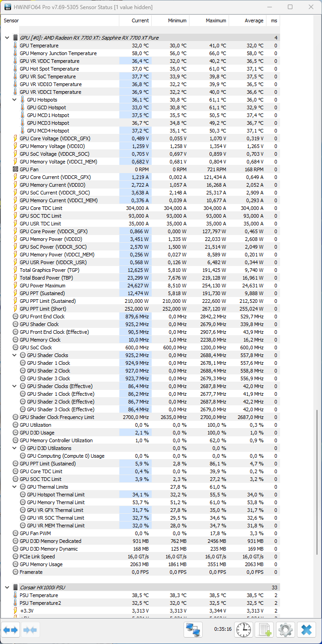Click the 0:35:16 elapsed time display
The height and width of the screenshot is (644, 322).
coord(223,629)
